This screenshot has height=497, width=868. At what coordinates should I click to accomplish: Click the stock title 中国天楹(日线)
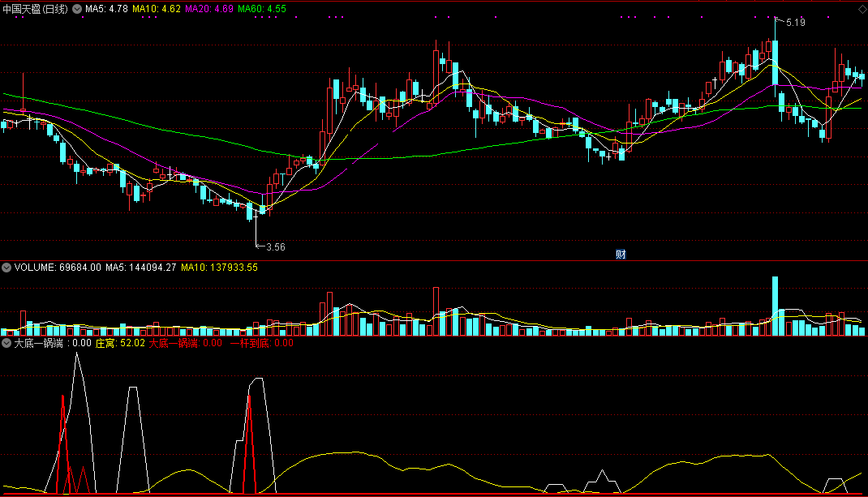click(x=36, y=9)
